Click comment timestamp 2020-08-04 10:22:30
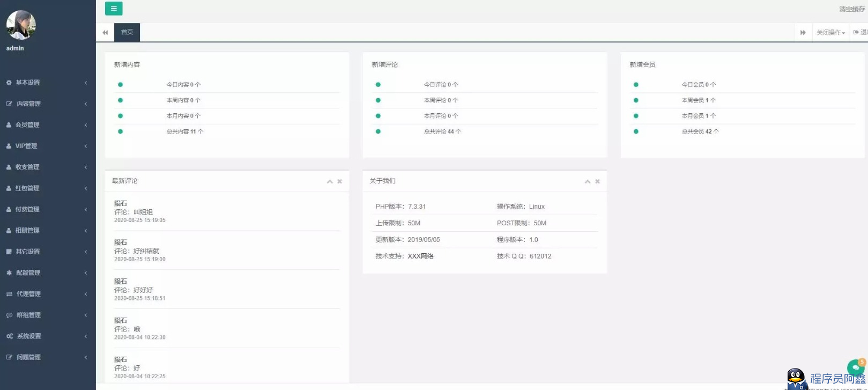Viewport: 868px width, 390px height. coord(140,337)
